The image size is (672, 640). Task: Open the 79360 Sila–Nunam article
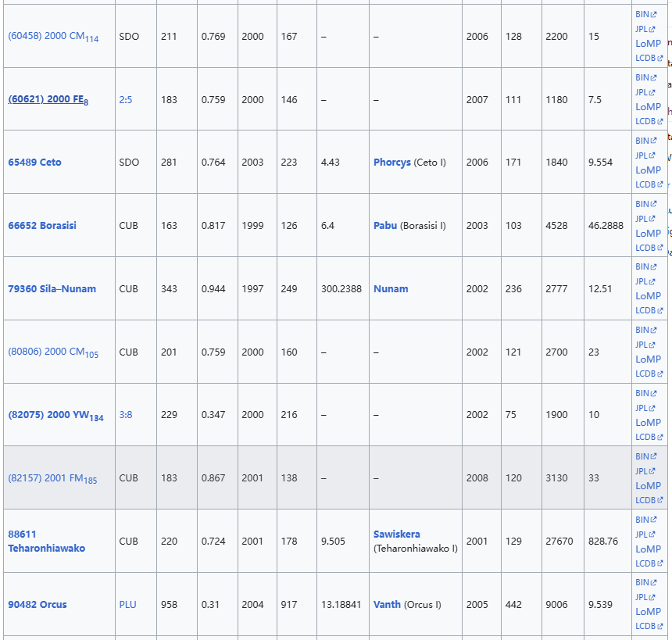[52, 289]
